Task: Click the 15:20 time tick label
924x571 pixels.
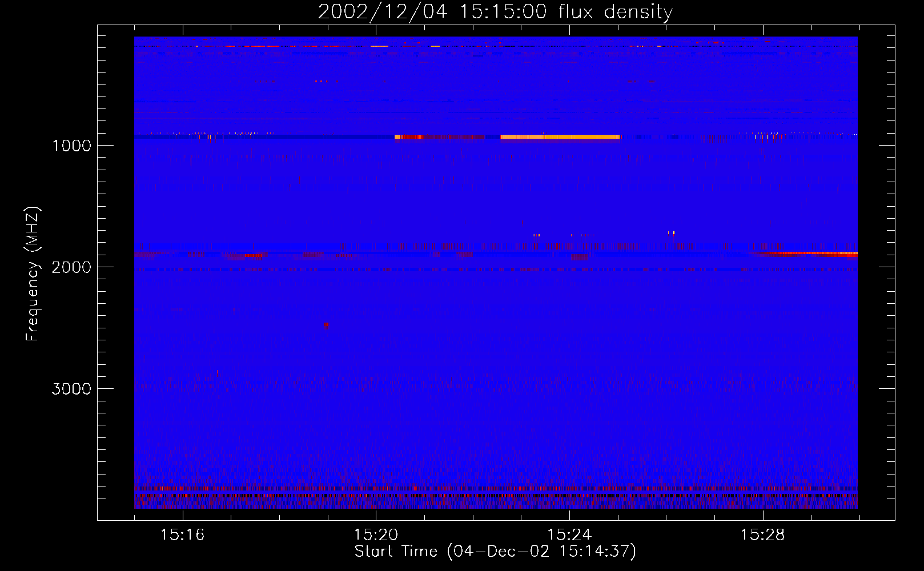Action: [376, 535]
